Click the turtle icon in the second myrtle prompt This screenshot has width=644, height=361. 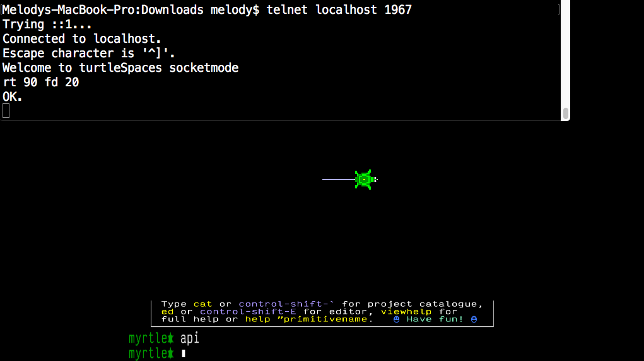tap(171, 353)
